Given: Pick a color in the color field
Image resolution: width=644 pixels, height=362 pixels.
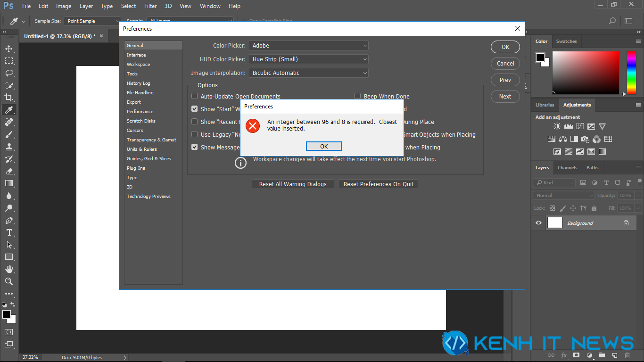Looking at the screenshot, I should pos(586,73).
